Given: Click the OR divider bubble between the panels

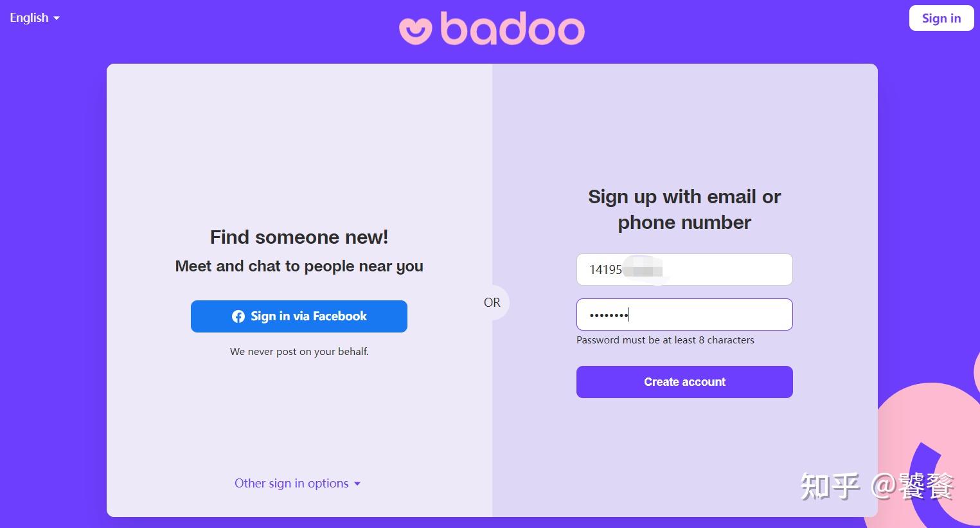Looking at the screenshot, I should (492, 302).
